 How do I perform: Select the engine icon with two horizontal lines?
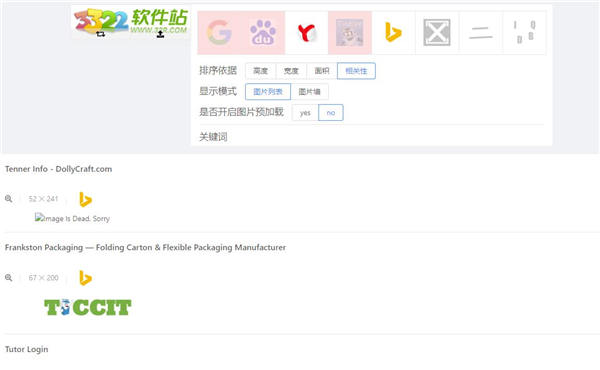[481, 33]
